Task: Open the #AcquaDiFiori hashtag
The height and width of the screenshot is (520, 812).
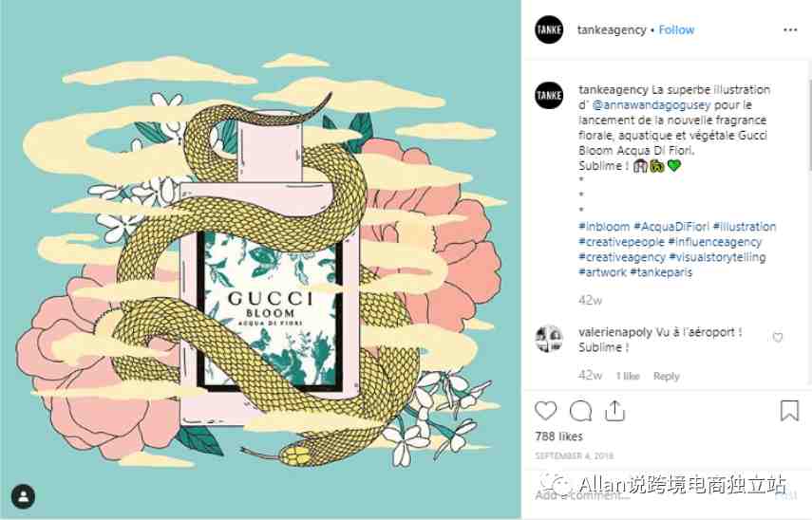Action: click(x=671, y=227)
